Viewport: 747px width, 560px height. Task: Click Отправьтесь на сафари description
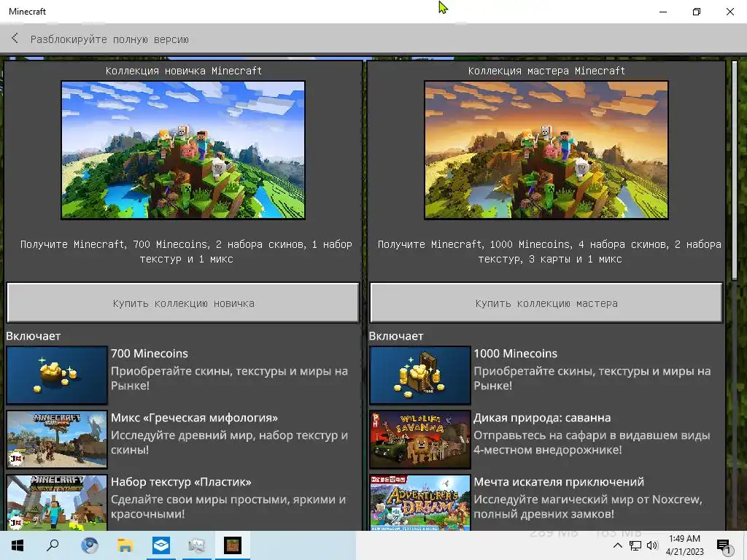click(x=592, y=443)
